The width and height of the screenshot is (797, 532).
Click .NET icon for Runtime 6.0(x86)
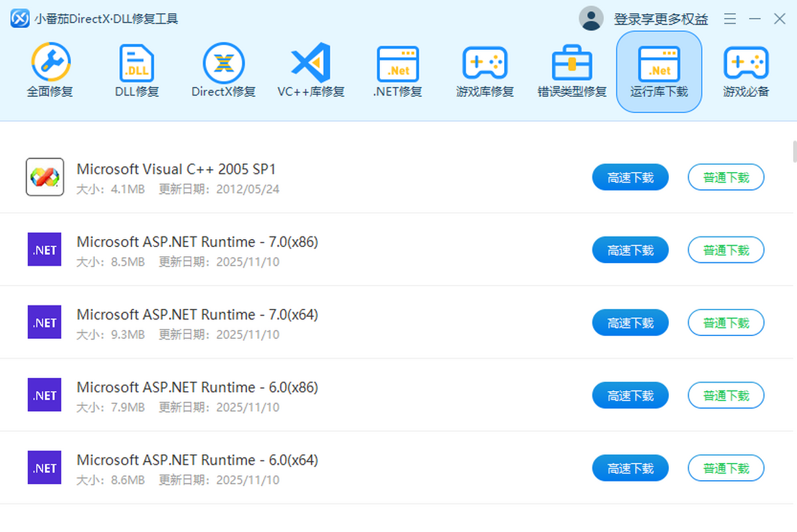tap(44, 395)
